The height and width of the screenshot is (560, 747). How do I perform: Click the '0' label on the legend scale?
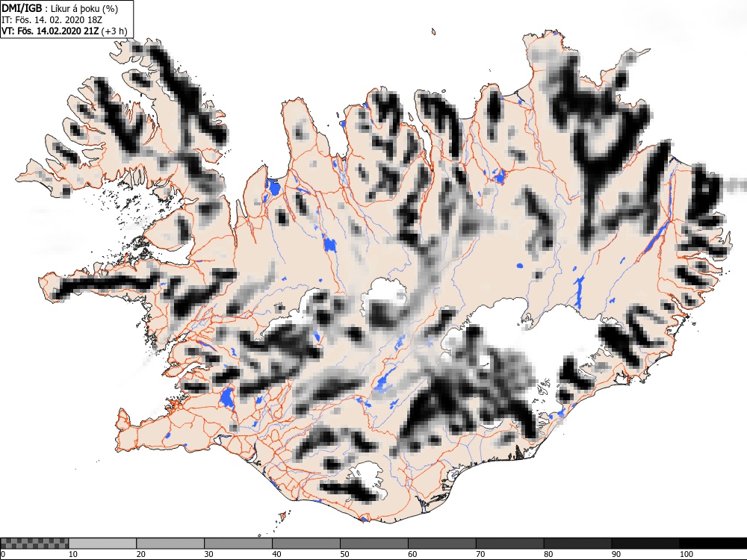[x=3, y=554]
